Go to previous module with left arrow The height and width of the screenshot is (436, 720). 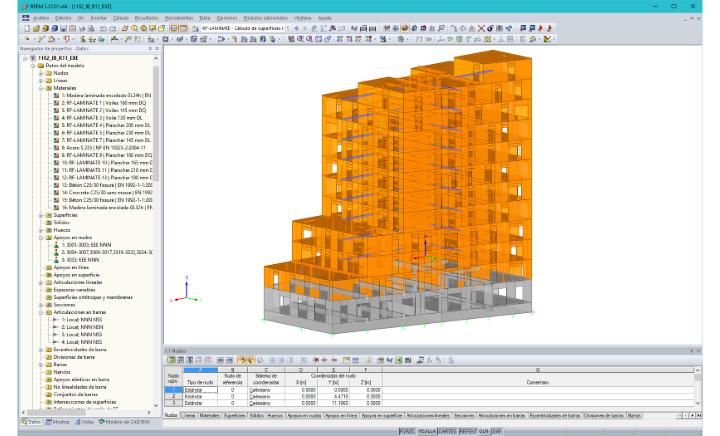[296, 28]
